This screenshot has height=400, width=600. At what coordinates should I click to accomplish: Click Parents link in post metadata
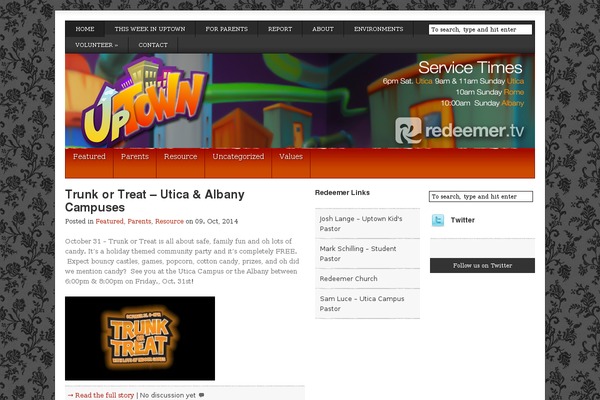pyautogui.click(x=139, y=221)
